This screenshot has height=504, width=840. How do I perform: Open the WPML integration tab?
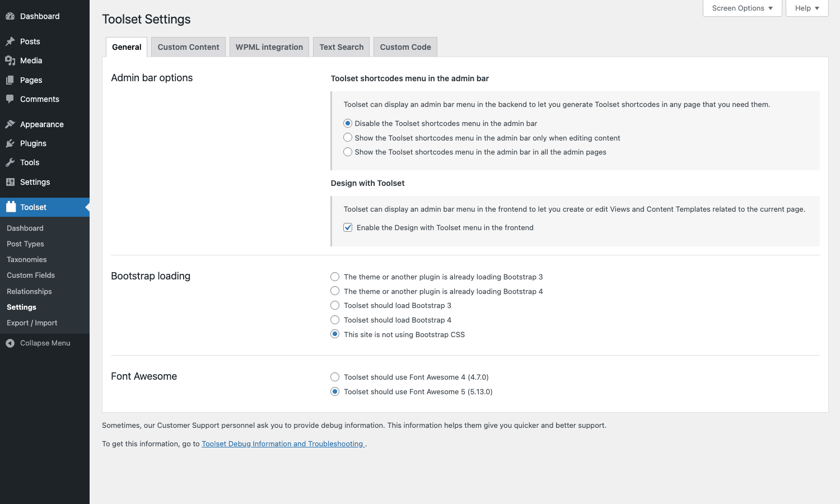click(x=269, y=47)
